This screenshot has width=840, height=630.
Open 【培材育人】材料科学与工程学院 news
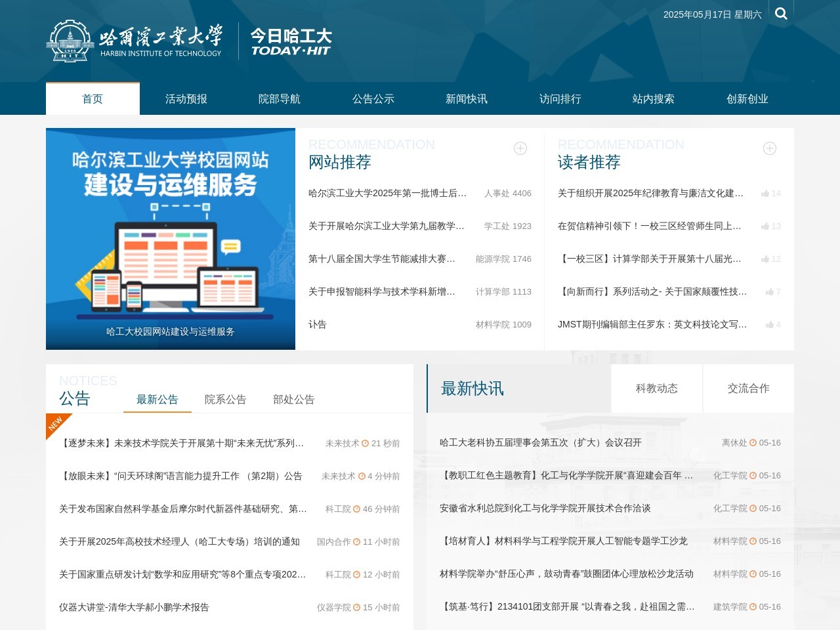[x=564, y=541]
